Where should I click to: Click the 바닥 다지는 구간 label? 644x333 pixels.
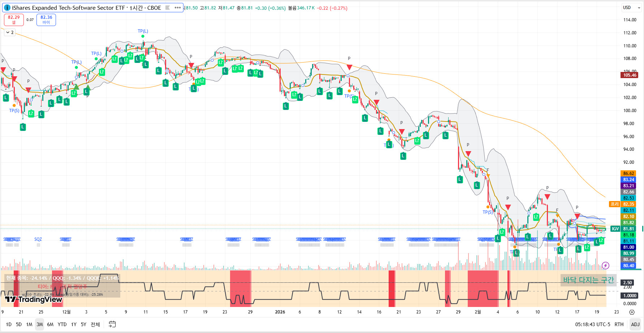click(588, 280)
